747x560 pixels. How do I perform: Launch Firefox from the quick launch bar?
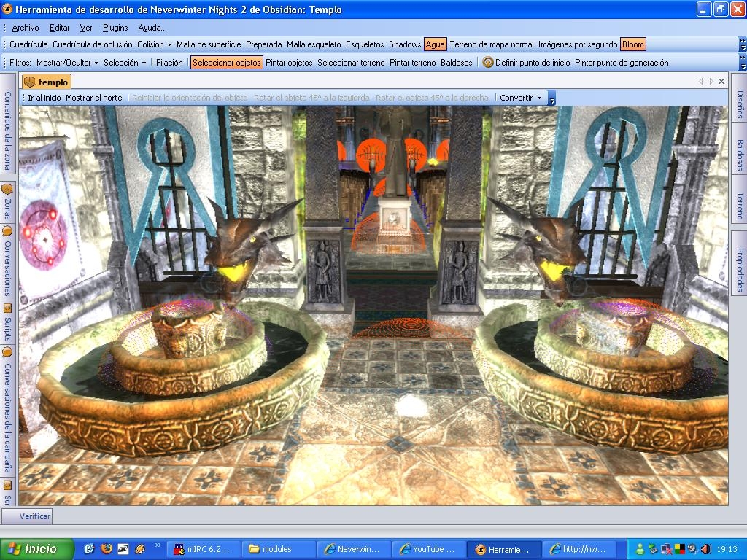[107, 549]
